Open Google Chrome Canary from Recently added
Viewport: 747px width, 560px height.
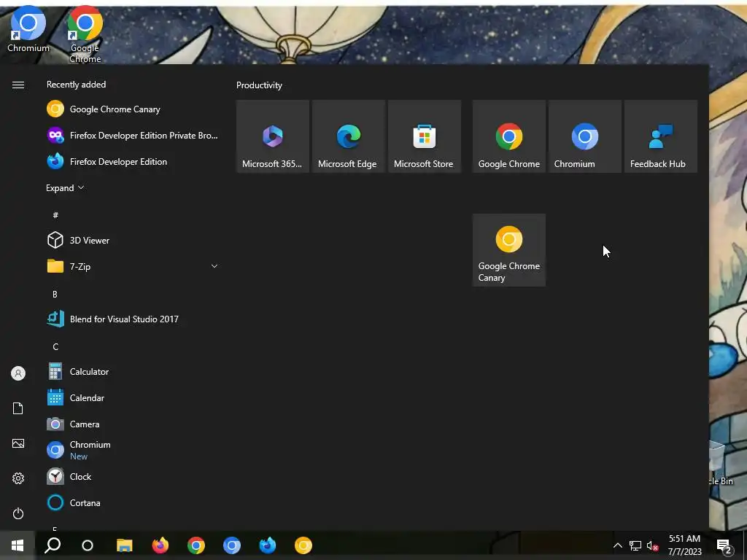(x=133, y=109)
